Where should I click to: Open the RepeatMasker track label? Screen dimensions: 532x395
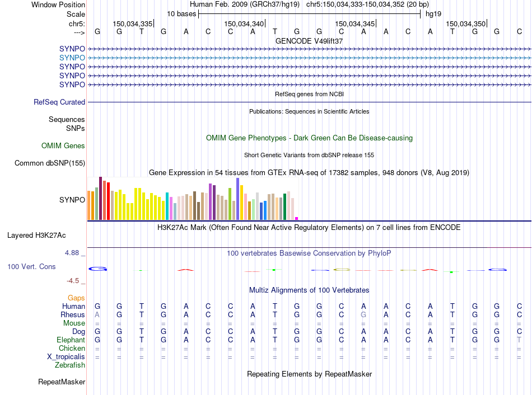point(62,382)
